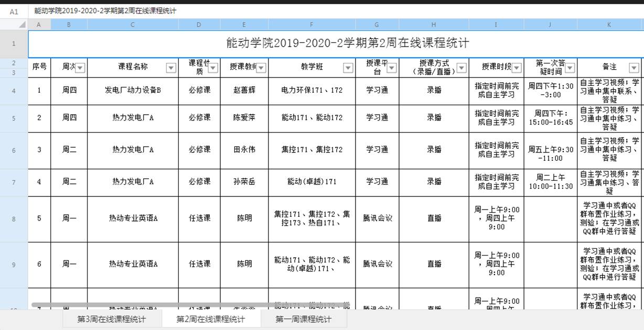Open the 教学班 column filter dropdown

tap(348, 68)
